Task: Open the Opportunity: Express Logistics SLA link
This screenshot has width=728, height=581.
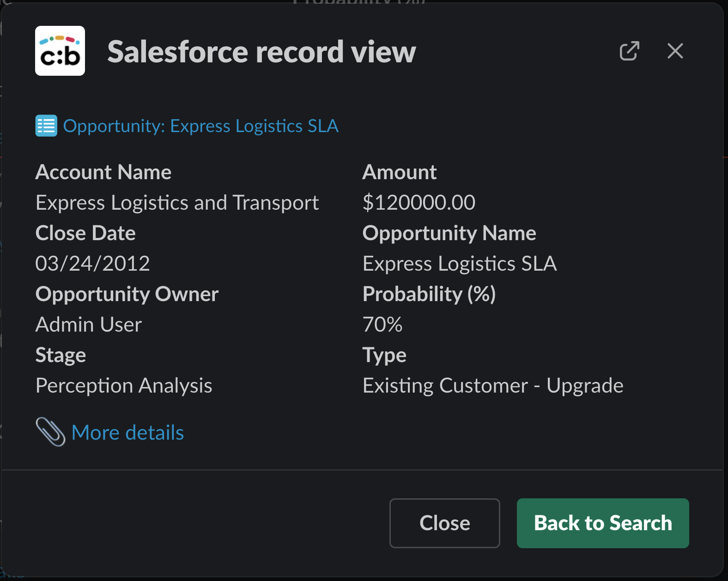Action: (200, 126)
